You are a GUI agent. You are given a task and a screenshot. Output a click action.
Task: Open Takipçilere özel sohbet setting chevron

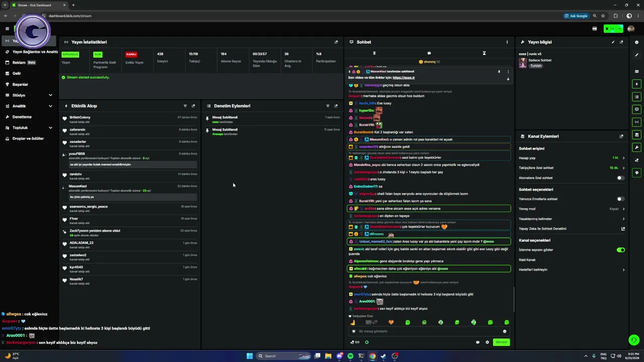623,168
